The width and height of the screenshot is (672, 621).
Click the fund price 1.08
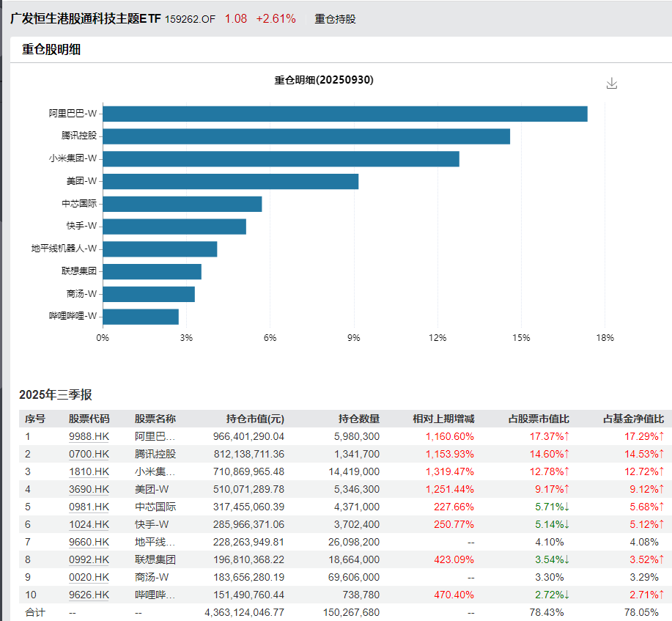pyautogui.click(x=236, y=19)
